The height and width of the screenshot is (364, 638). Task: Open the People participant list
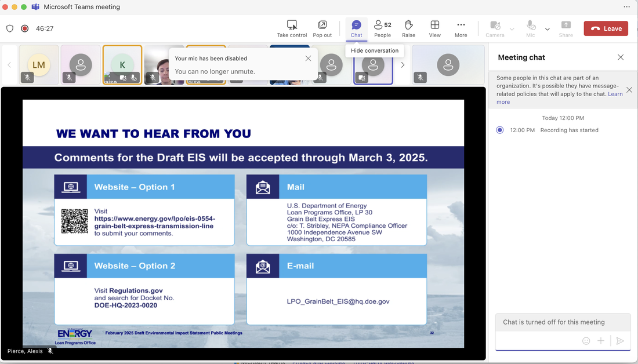click(382, 28)
